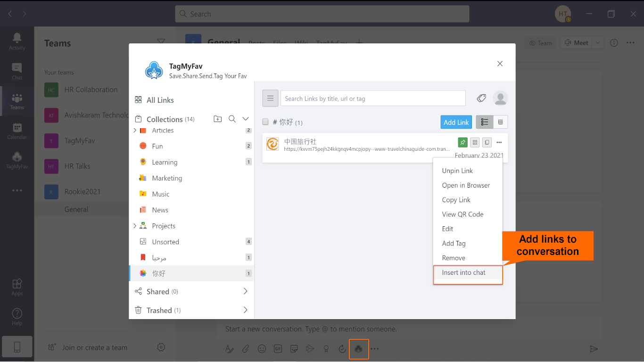Tick the select-all checkbox next to # 你好
Viewport: 644px width, 362px height.
coord(265,122)
